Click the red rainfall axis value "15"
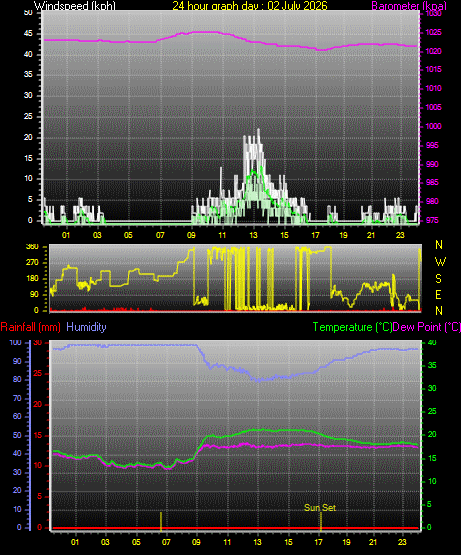This screenshot has width=461, height=555. pos(38,436)
